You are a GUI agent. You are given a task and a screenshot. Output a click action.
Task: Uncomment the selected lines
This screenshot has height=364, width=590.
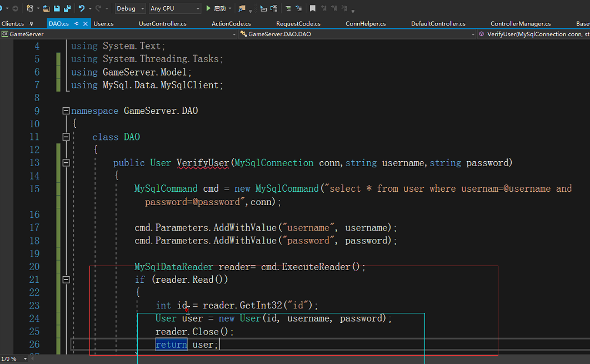pos(299,8)
